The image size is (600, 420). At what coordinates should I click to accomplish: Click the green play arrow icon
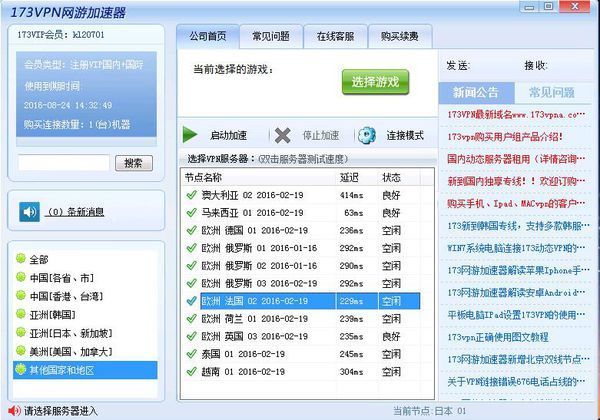[x=190, y=135]
